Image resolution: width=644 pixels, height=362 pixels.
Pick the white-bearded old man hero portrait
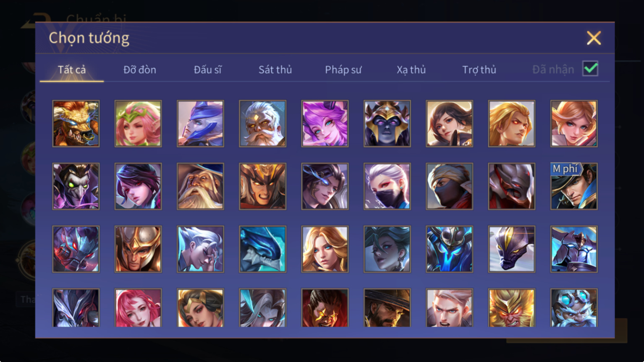point(262,124)
